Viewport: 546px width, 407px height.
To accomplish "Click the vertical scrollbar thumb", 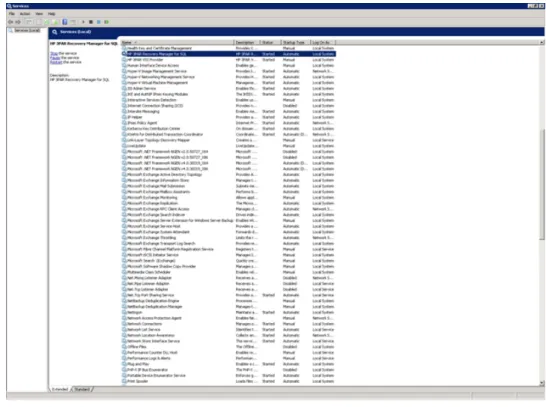I will click(542, 185).
